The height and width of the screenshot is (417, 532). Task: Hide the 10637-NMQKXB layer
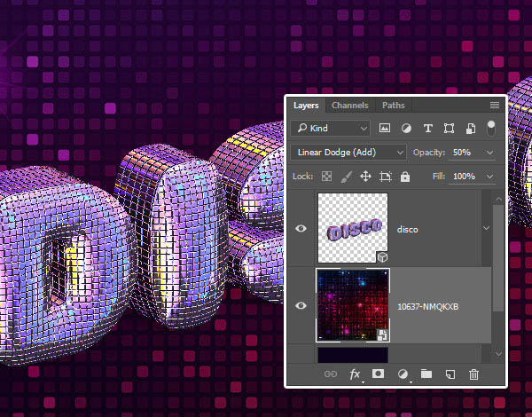coord(301,306)
